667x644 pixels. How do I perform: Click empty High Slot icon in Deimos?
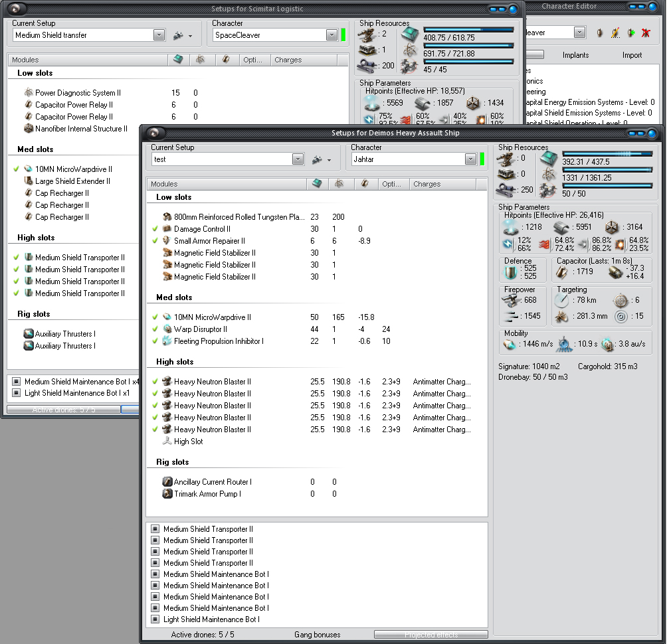point(167,442)
